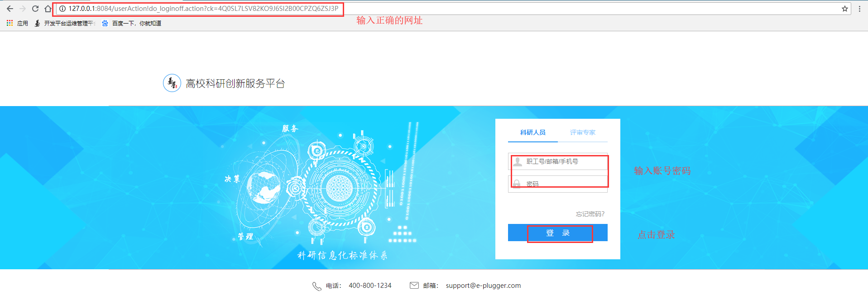Click the site info icon in address bar
This screenshot has height=301, width=868.
(62, 9)
